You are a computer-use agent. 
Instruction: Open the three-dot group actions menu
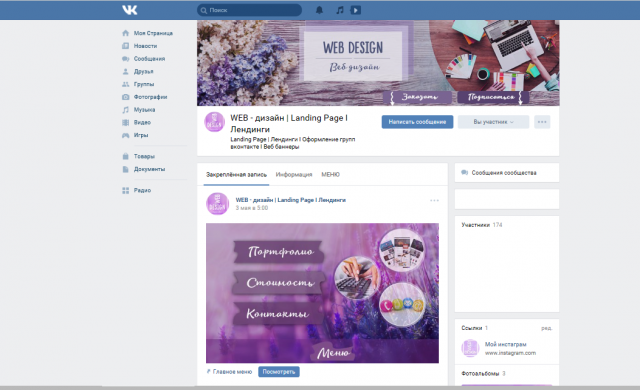pos(542,122)
